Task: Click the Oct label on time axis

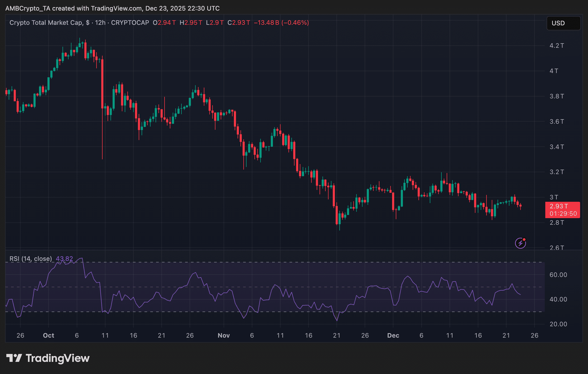Action: [x=49, y=335]
